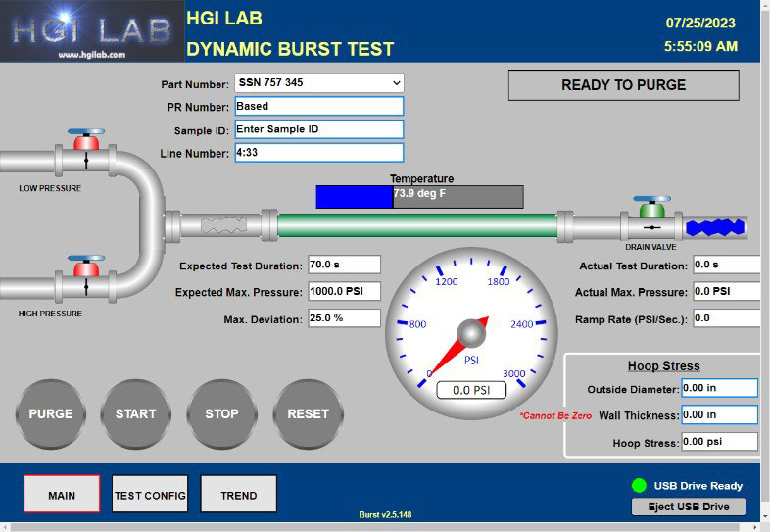Click the Expected Max. Pressure field

(344, 291)
